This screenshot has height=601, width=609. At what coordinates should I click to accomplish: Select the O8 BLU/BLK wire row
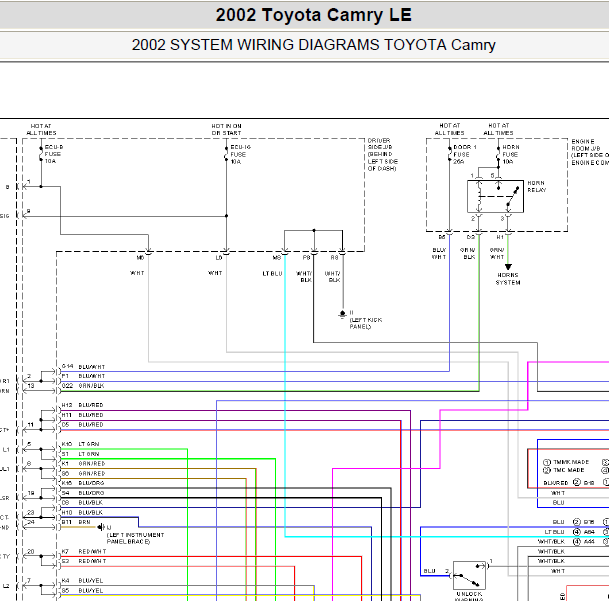point(82,502)
